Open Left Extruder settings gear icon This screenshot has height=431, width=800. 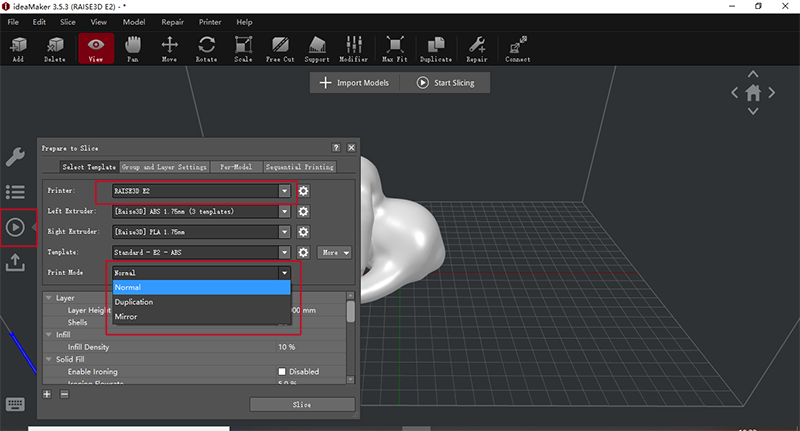coord(304,211)
